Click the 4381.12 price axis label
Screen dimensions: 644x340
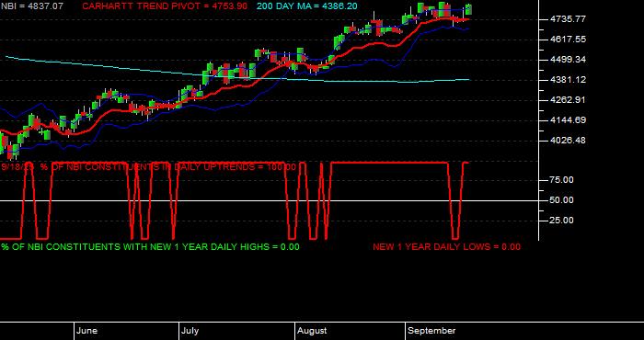[568, 80]
